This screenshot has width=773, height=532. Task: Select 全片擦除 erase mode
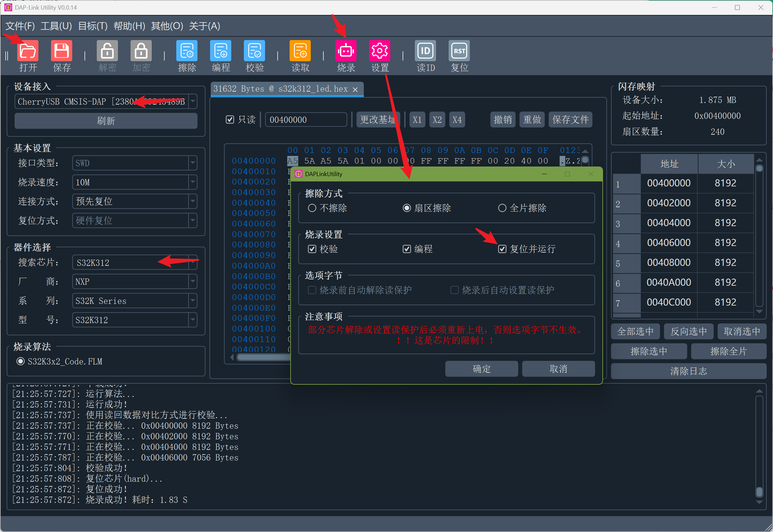[x=502, y=208]
